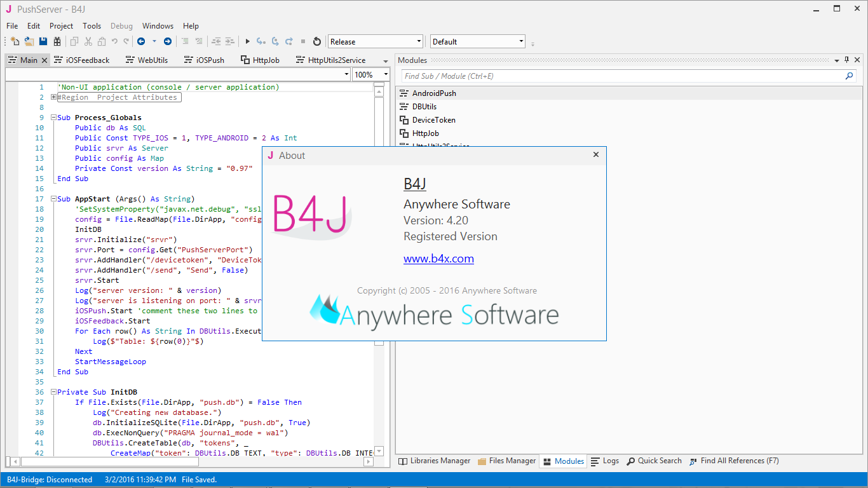Click the Outdent toolbar icon

pyautogui.click(x=216, y=41)
